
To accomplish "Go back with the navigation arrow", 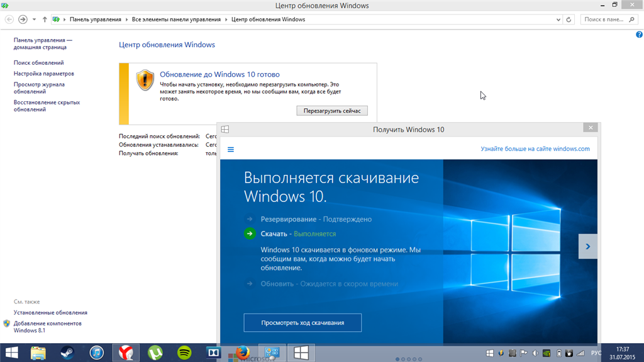I will pyautogui.click(x=9, y=20).
